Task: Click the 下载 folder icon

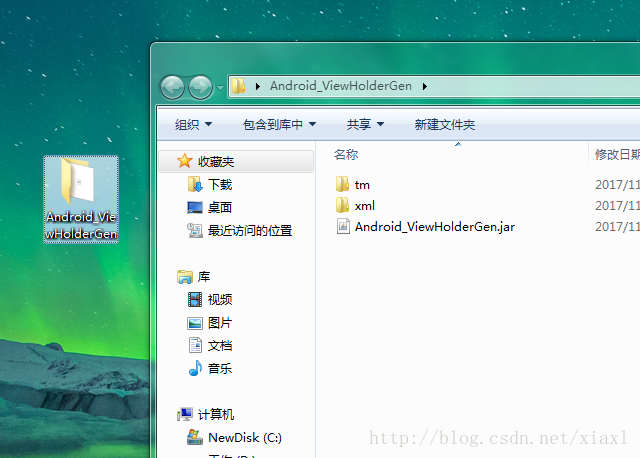Action: (195, 185)
